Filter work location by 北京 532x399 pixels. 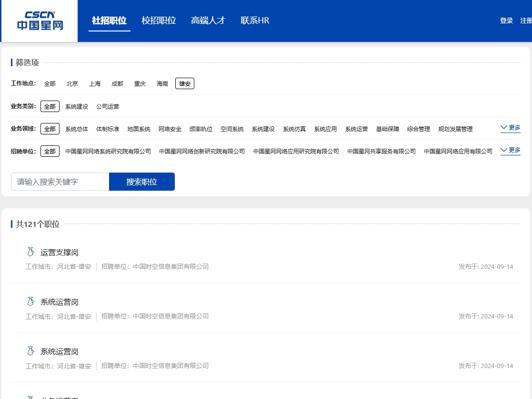click(x=72, y=83)
